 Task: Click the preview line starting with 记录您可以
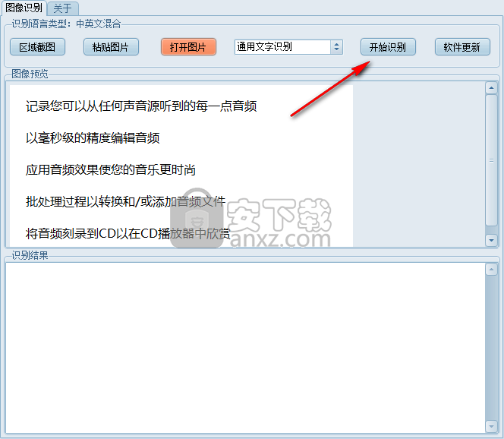pyautogui.click(x=141, y=106)
